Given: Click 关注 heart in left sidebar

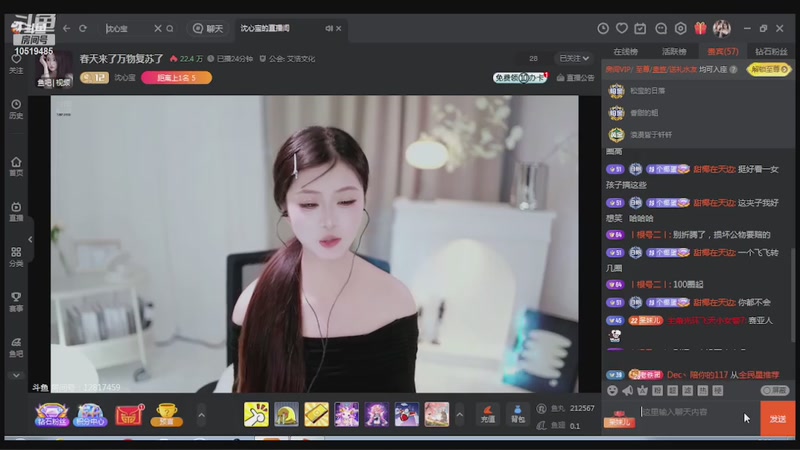Looking at the screenshot, I should pyautogui.click(x=16, y=64).
